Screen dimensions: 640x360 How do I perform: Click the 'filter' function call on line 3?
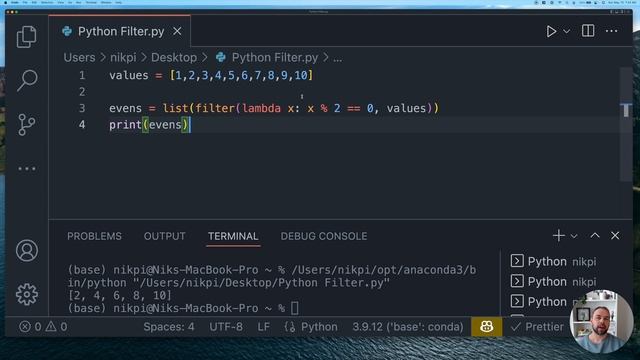(215, 109)
